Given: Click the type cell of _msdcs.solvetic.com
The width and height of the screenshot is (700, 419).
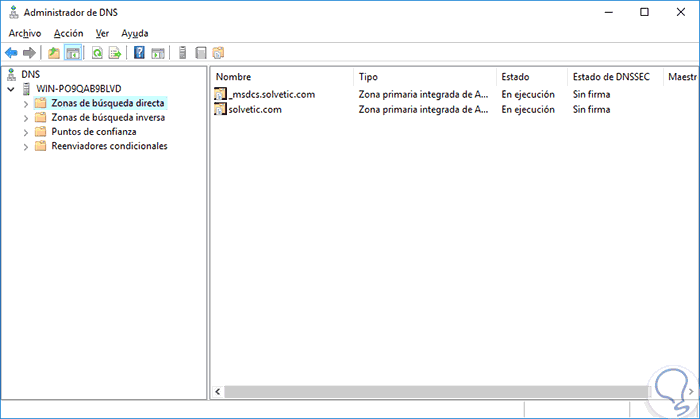Looking at the screenshot, I should [423, 95].
